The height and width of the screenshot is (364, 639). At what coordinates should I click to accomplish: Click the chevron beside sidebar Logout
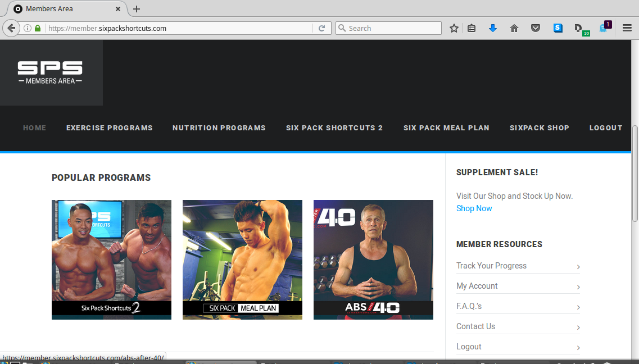[578, 348]
